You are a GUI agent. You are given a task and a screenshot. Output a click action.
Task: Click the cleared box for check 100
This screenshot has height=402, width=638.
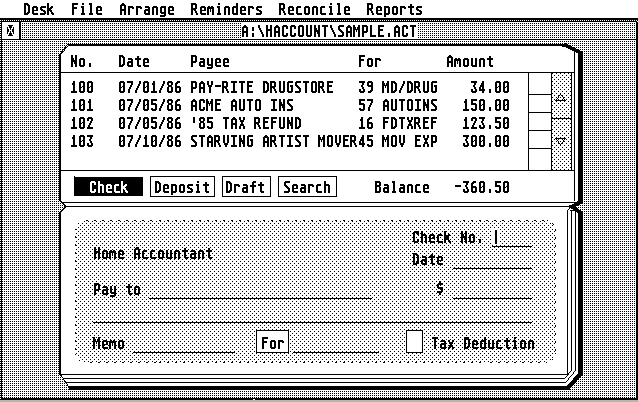point(540,84)
